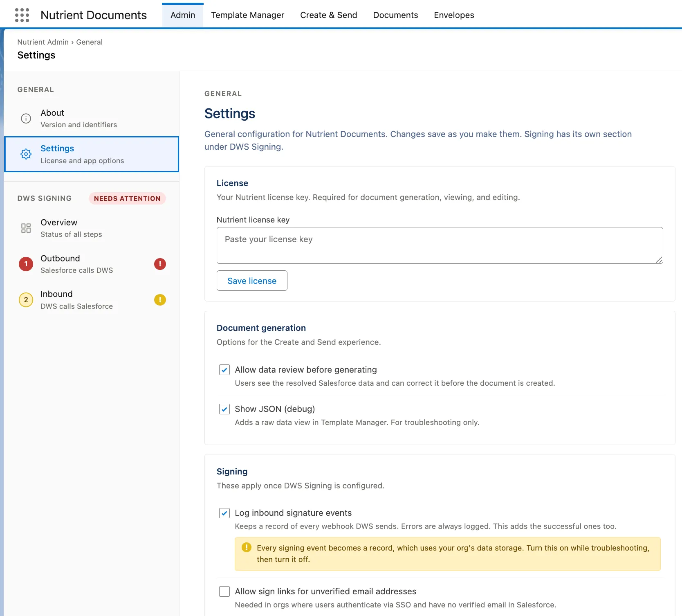The width and height of the screenshot is (682, 616).
Task: Click the 'Signing' section heading
Action: coord(232,472)
